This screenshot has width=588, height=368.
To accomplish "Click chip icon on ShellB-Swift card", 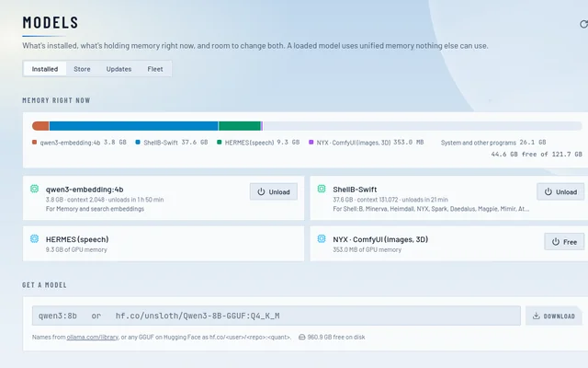I will (322, 189).
